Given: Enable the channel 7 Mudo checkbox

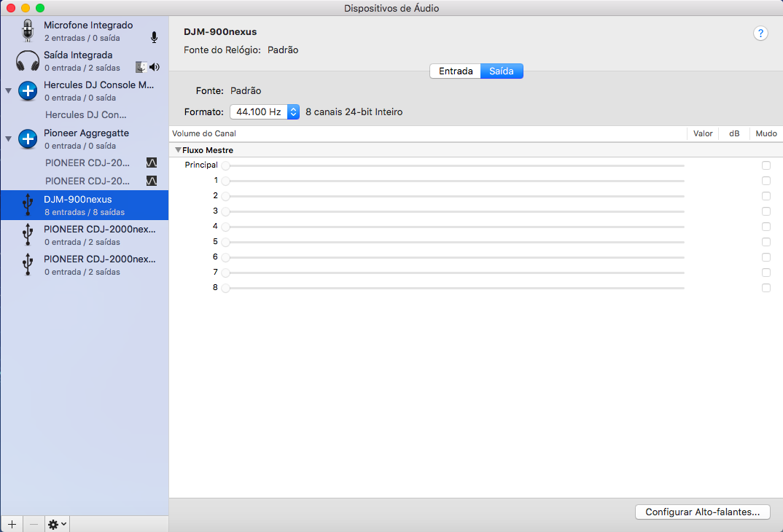Looking at the screenshot, I should coord(766,273).
